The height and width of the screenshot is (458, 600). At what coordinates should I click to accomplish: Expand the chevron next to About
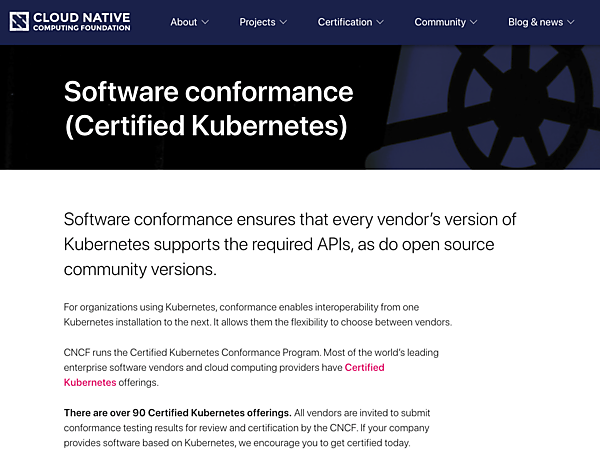coord(205,22)
